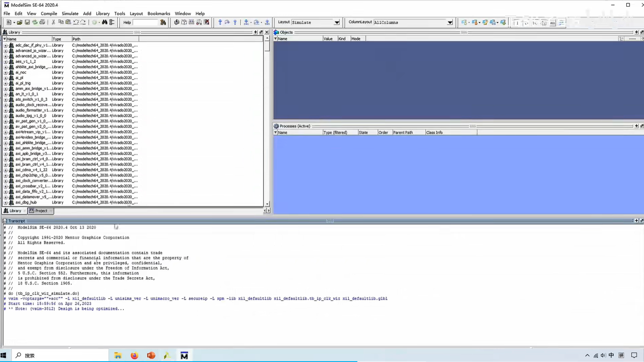Click the Step Into blue down-arrow icon
The width and height of the screenshot is (644, 362).
[x=220, y=22]
